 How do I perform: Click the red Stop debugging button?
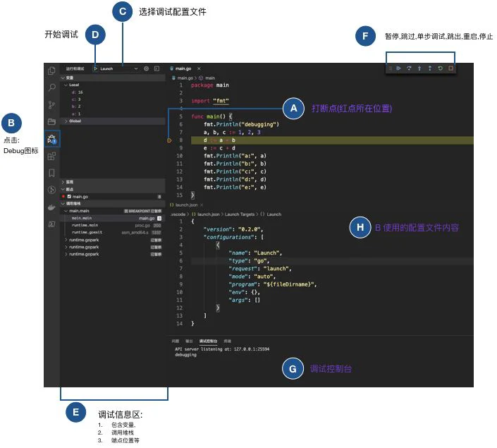(450, 68)
